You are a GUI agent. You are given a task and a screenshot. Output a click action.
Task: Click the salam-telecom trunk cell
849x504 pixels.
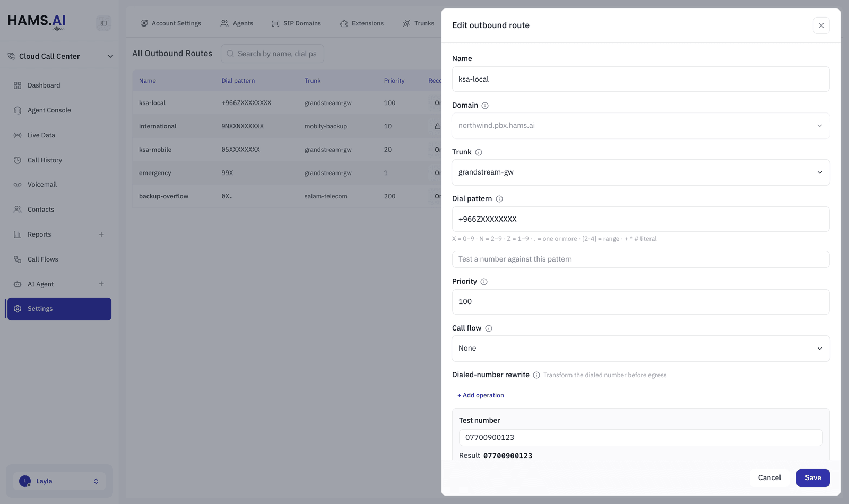[x=326, y=196]
